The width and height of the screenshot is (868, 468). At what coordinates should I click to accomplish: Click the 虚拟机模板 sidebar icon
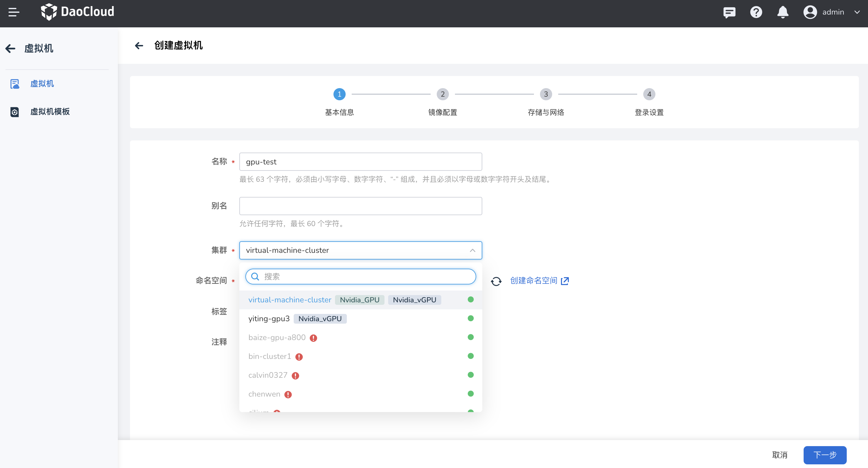[x=15, y=112]
